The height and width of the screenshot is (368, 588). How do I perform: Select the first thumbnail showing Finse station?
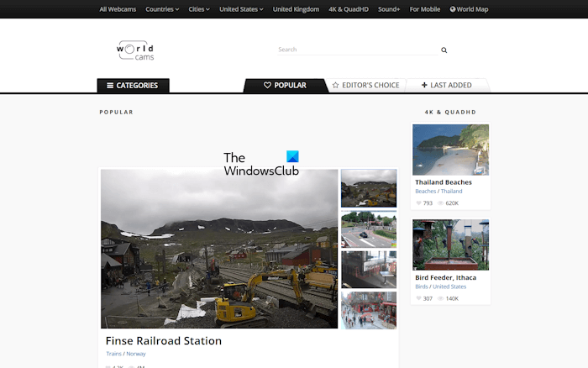369,188
